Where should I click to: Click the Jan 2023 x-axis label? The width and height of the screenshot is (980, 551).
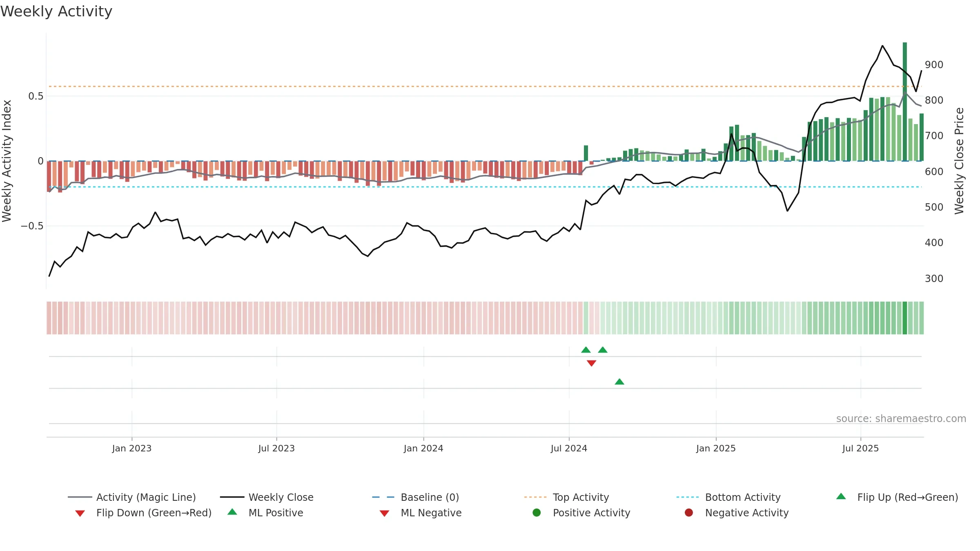132,448
